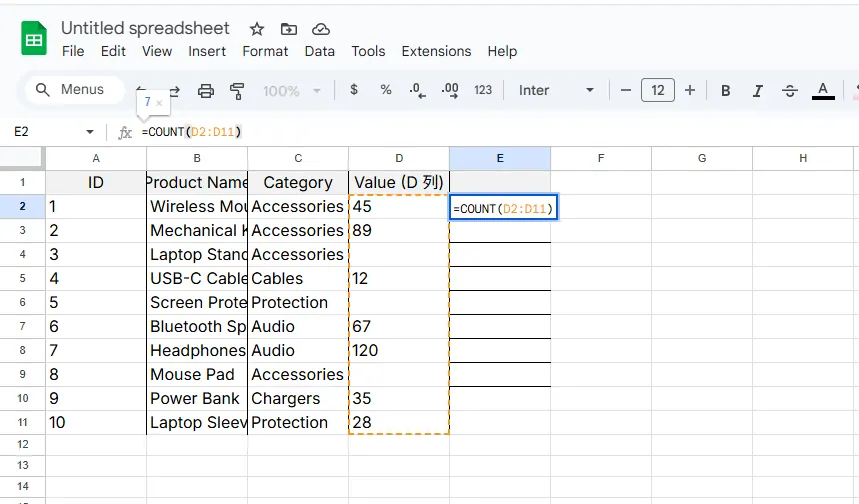Open the Extensions menu
The width and height of the screenshot is (859, 504).
(436, 51)
